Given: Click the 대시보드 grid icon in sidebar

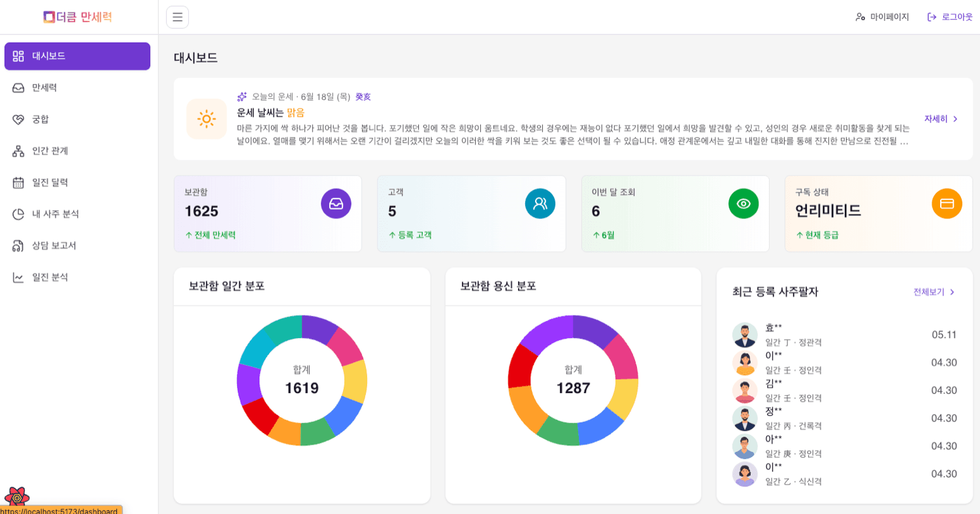Looking at the screenshot, I should 18,56.
